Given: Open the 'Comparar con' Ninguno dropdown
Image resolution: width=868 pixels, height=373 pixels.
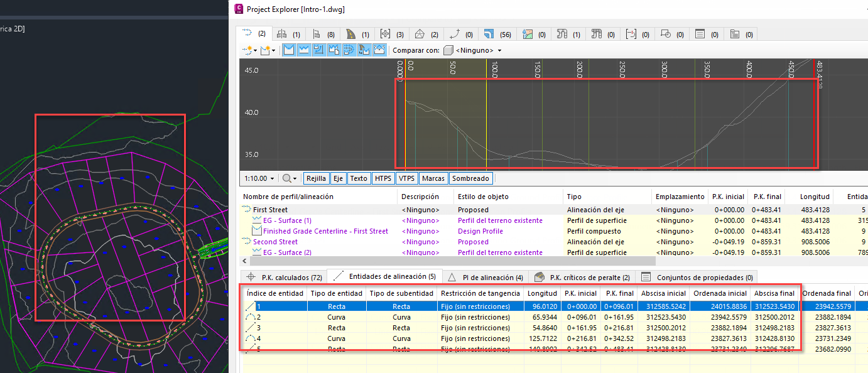Looking at the screenshot, I should coord(473,50).
